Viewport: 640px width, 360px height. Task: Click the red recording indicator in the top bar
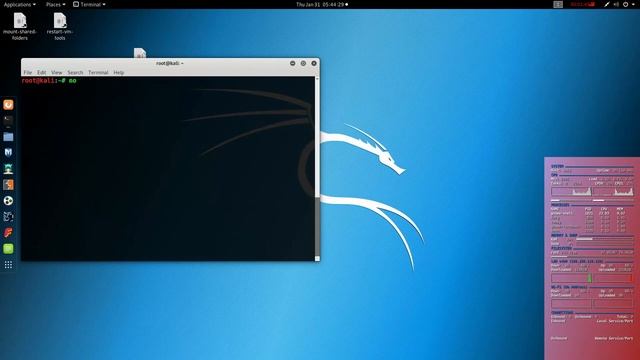(582, 4)
